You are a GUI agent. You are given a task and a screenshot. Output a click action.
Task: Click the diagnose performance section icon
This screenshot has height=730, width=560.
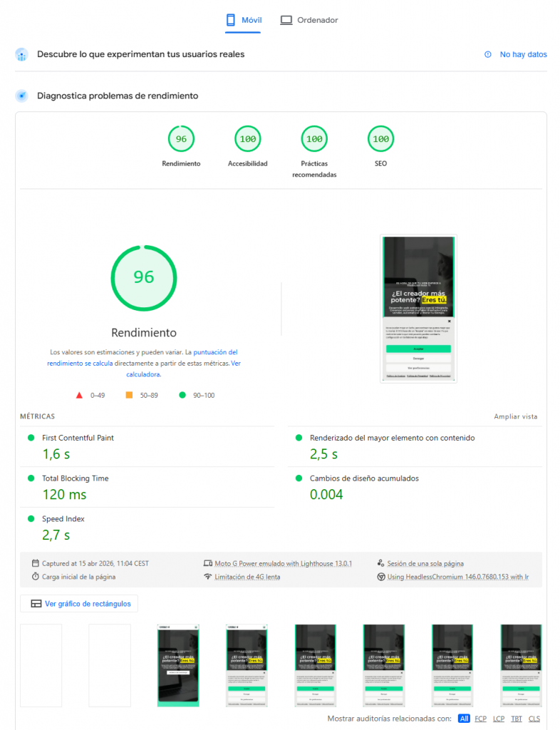pyautogui.click(x=22, y=96)
